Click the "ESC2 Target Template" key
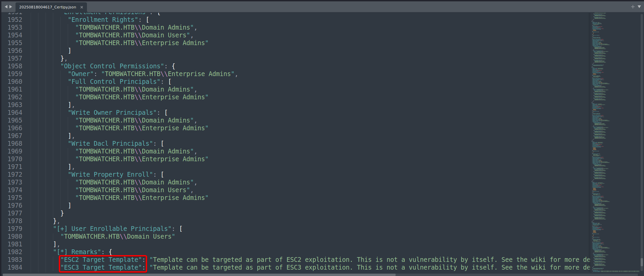 (x=101, y=260)
